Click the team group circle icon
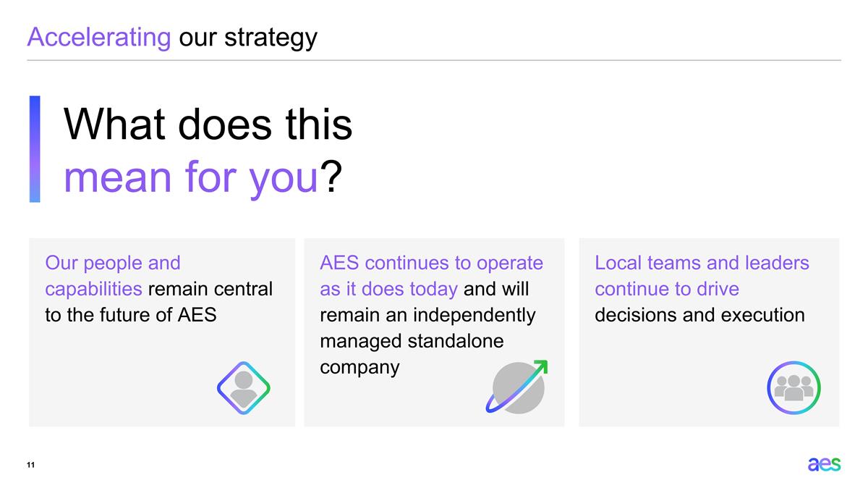The width and height of the screenshot is (868, 488). (793, 388)
